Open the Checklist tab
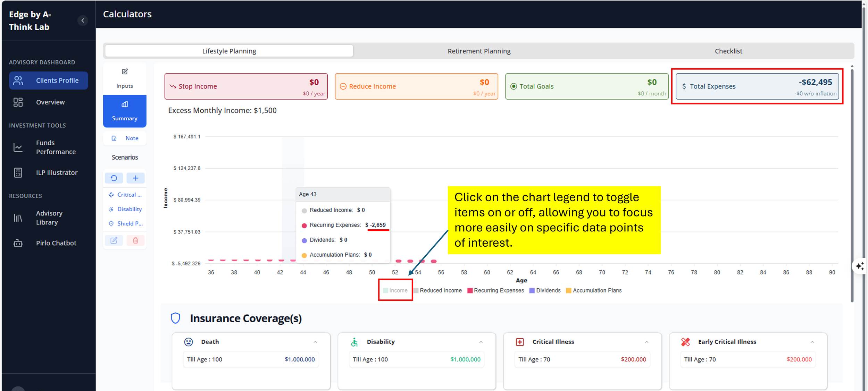The height and width of the screenshot is (391, 868). coord(728,51)
